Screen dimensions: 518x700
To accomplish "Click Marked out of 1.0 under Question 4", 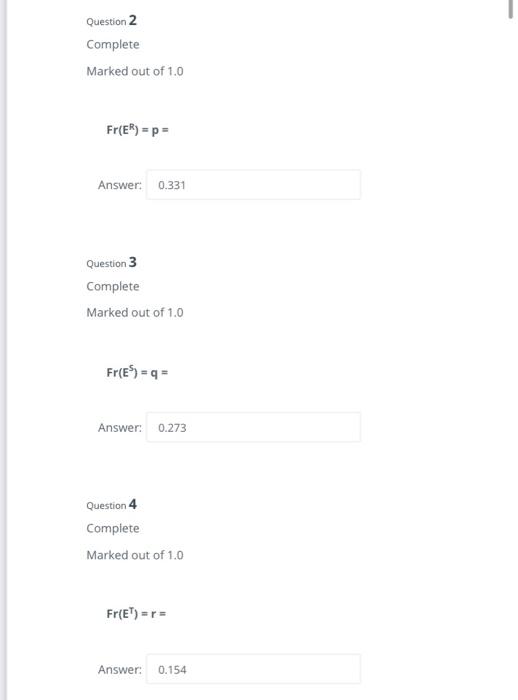I will tap(135, 555).
